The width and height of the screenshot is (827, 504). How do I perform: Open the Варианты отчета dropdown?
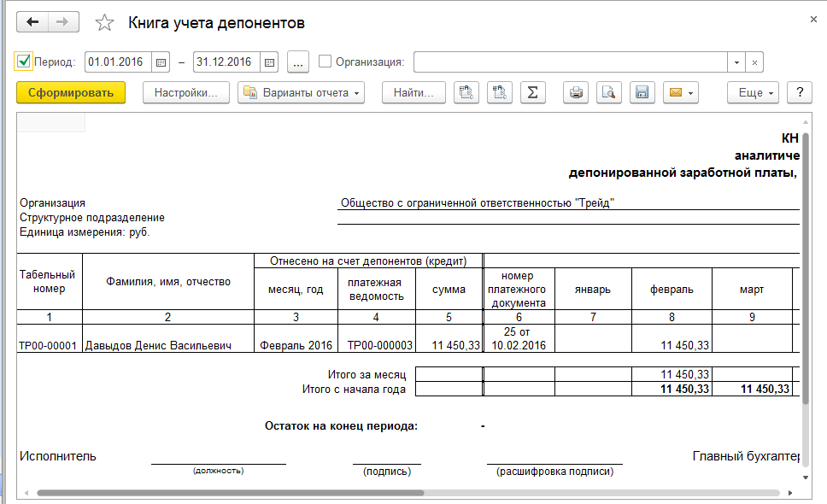point(301,92)
